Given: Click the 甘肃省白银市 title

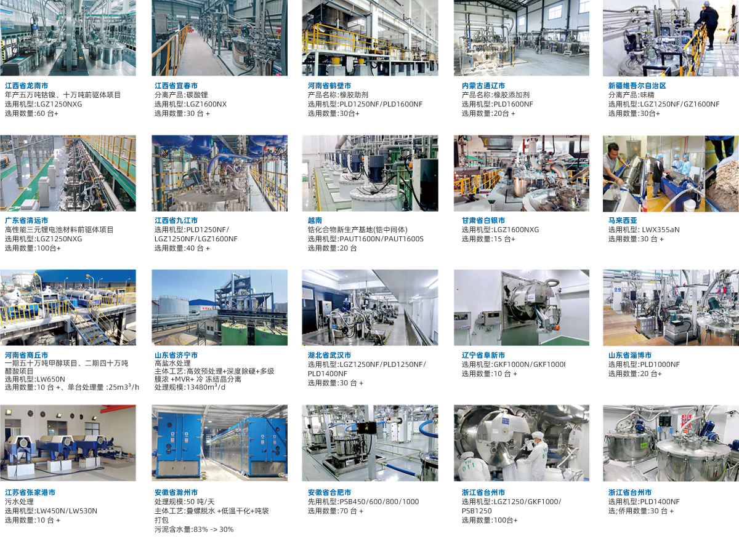Looking at the screenshot, I should [x=483, y=220].
